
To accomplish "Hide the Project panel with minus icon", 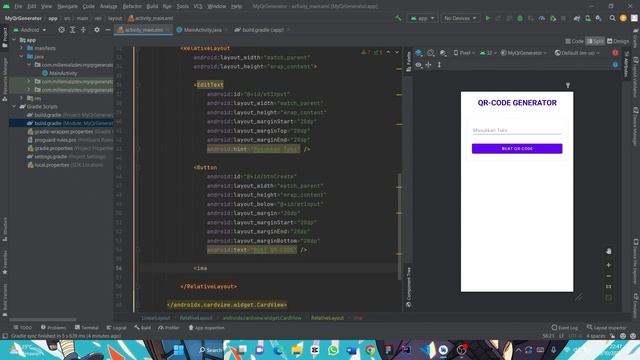I will coord(107,30).
